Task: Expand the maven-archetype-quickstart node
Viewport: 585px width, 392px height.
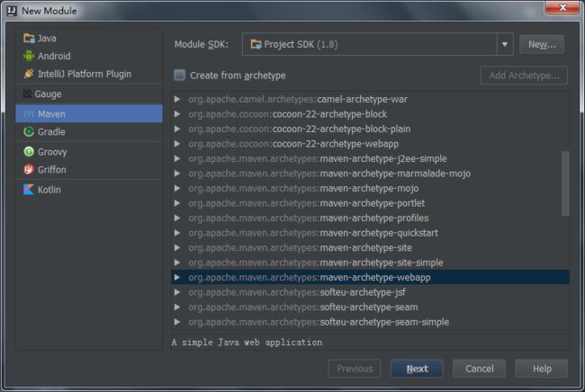Action: (177, 233)
